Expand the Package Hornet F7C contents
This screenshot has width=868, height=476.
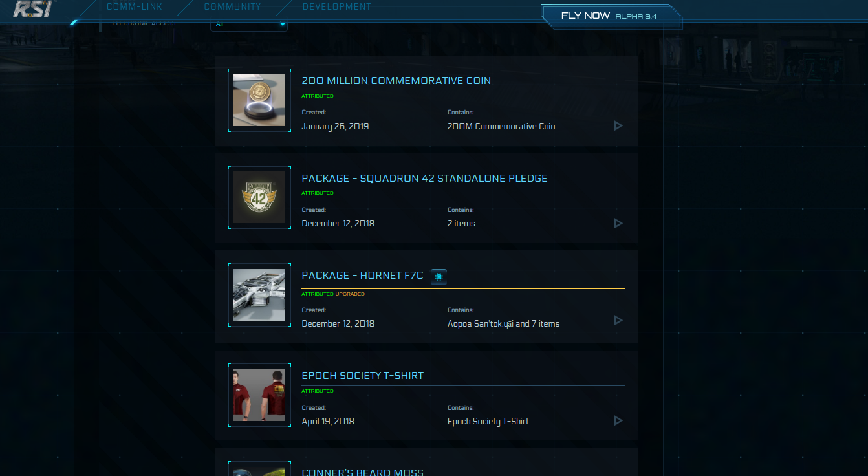click(618, 320)
